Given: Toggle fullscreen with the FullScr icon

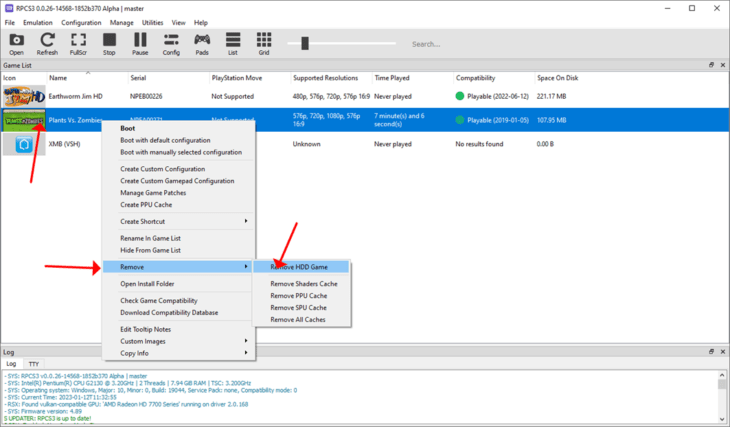Looking at the screenshot, I should point(78,44).
